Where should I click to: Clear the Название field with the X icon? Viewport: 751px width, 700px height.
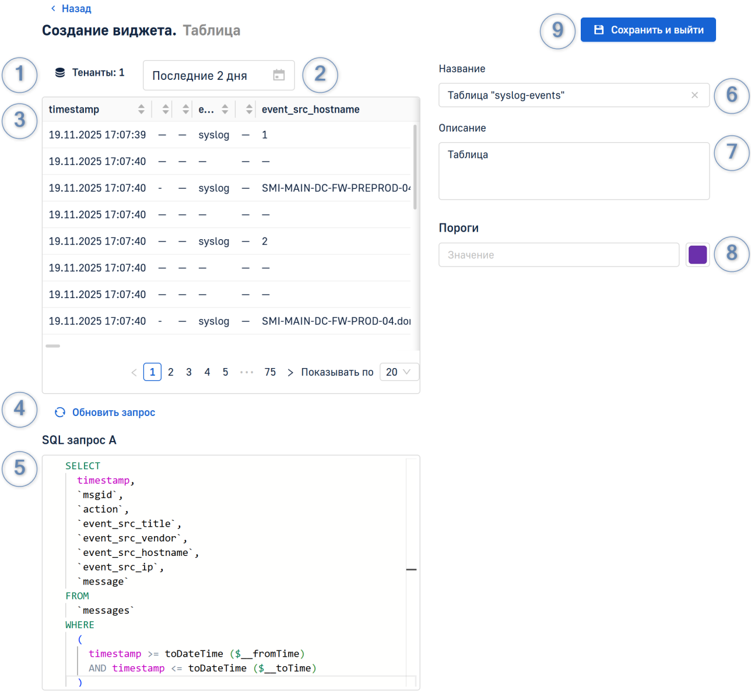[694, 95]
